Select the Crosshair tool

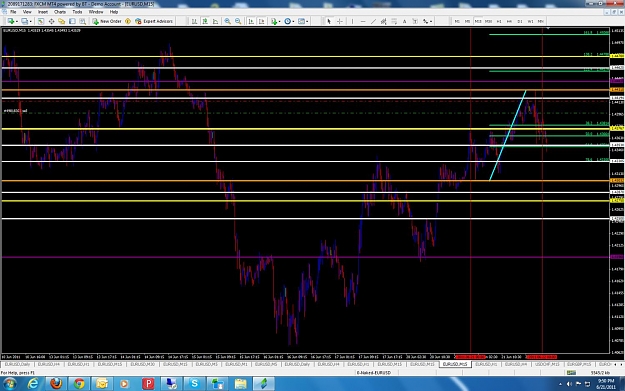(340, 21)
